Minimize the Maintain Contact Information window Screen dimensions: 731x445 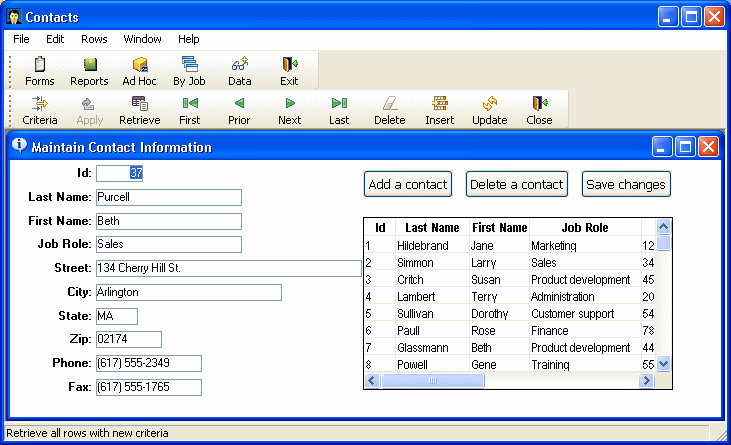(662, 147)
